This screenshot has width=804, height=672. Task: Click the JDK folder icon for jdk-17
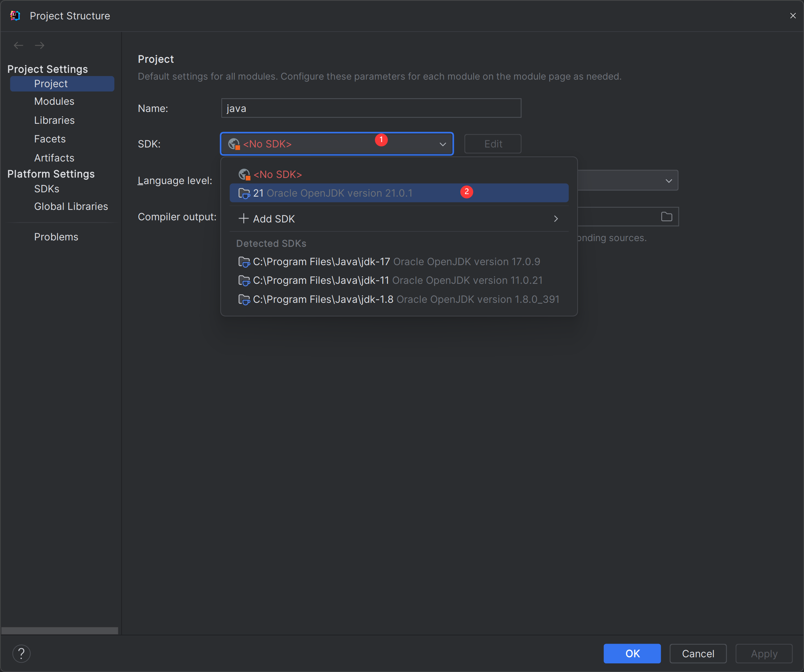click(x=244, y=262)
